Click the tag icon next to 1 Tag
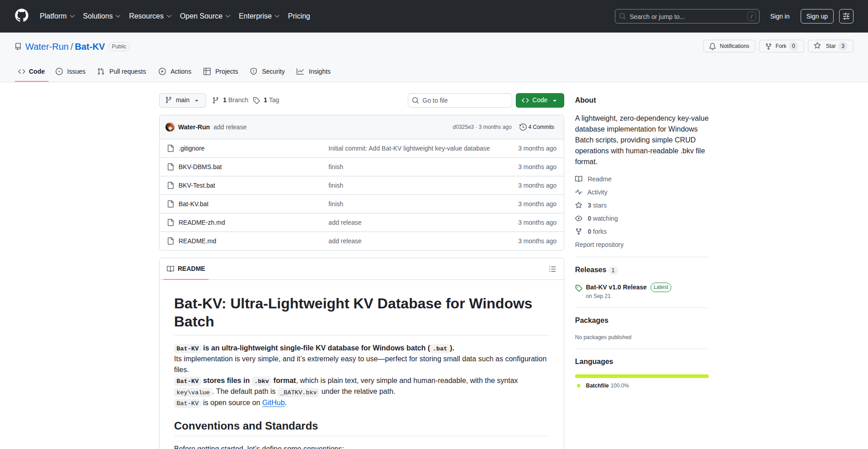868x449 pixels. (256, 100)
